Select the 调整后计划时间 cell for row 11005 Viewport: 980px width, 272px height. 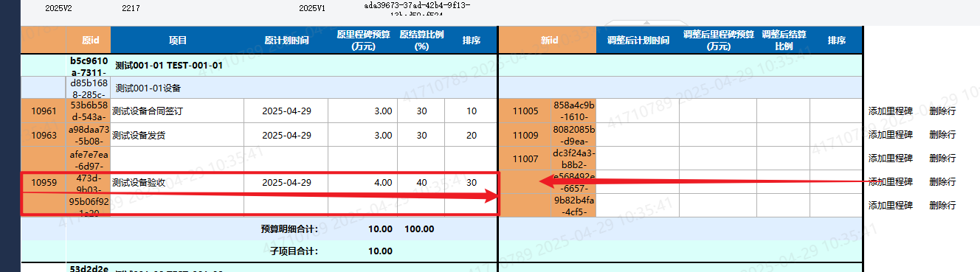[x=638, y=111]
